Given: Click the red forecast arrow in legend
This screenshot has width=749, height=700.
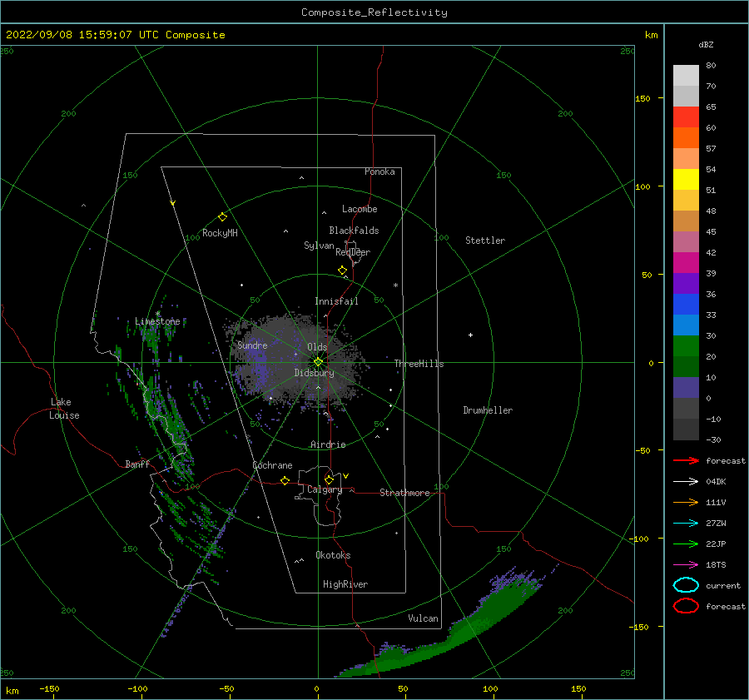Looking at the screenshot, I should point(686,460).
